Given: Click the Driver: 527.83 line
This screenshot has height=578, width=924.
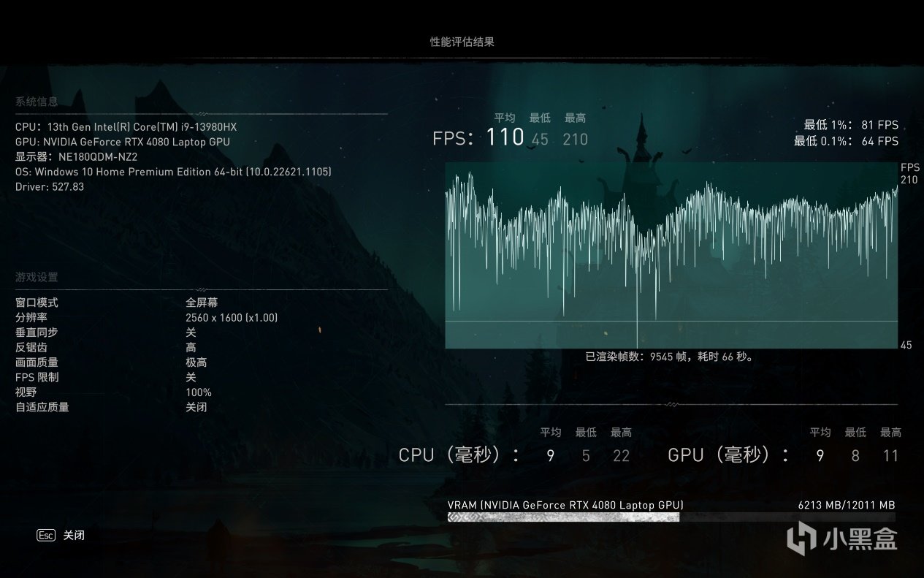Looking at the screenshot, I should tap(50, 186).
